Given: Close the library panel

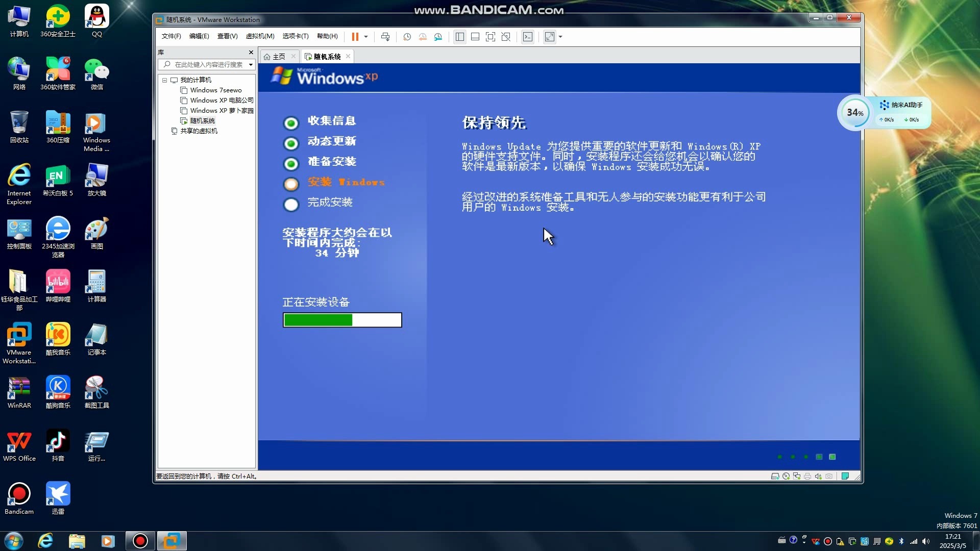Looking at the screenshot, I should tap(251, 52).
